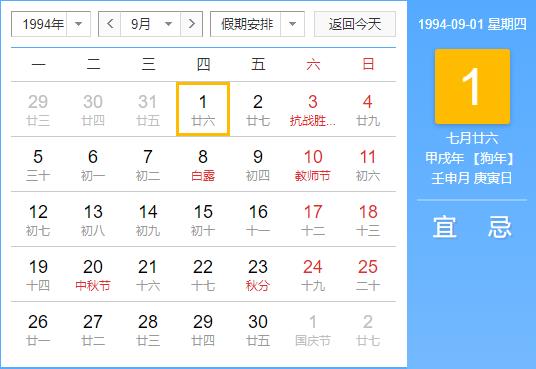Image resolution: width=536 pixels, height=369 pixels.
Task: Go to next month with right arrow
Action: coord(191,24)
